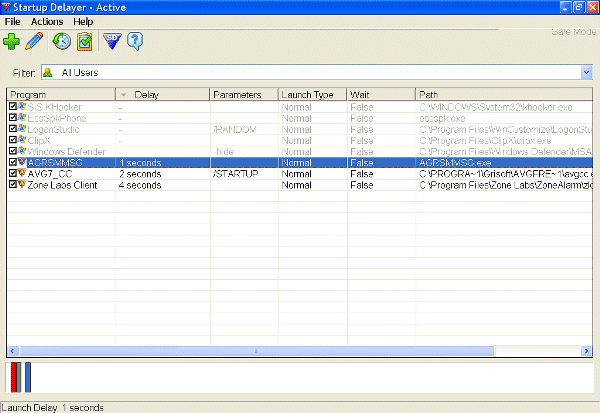Select the AVG7_CC program name

pyautogui.click(x=50, y=174)
